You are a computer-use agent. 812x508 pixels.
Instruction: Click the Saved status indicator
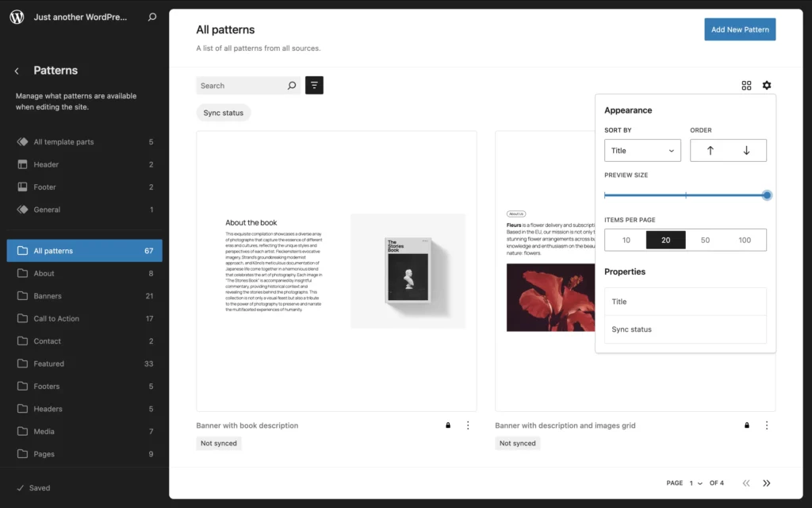point(33,488)
